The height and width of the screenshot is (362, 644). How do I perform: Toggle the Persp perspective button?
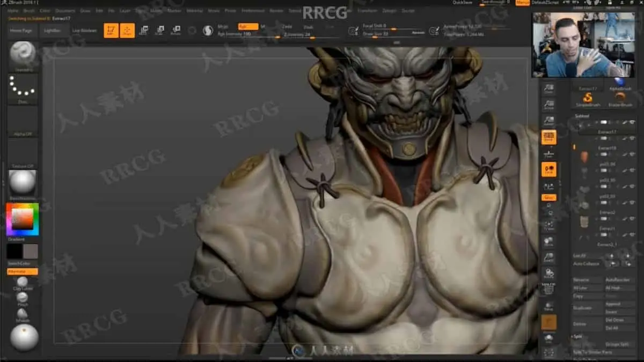pyautogui.click(x=548, y=137)
